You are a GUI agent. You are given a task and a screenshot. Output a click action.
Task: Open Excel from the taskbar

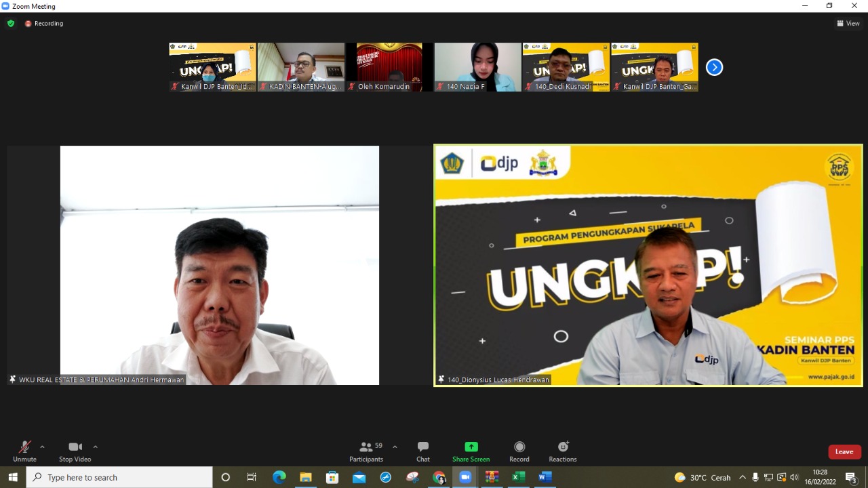519,477
